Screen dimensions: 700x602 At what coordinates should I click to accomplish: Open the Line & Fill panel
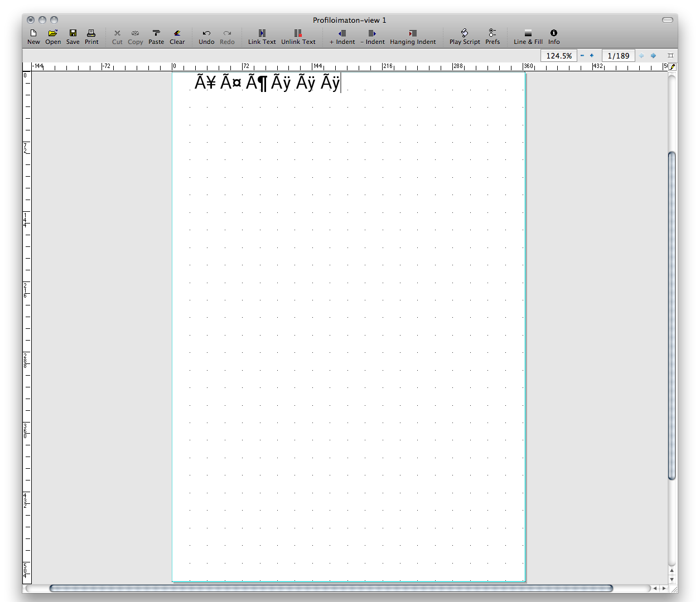point(528,37)
